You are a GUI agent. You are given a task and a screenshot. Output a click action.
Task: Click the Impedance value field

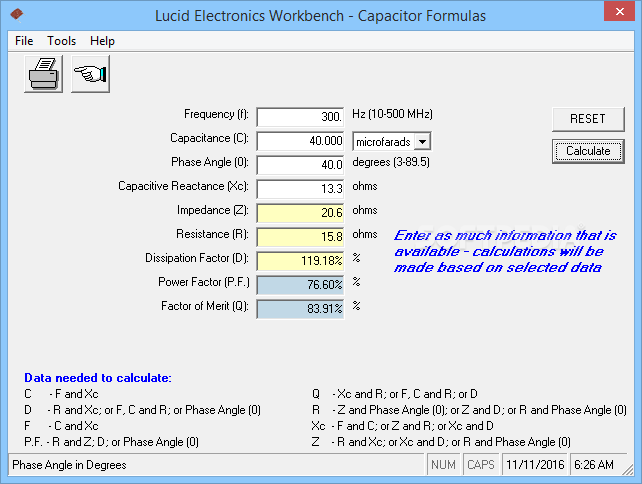(300, 213)
